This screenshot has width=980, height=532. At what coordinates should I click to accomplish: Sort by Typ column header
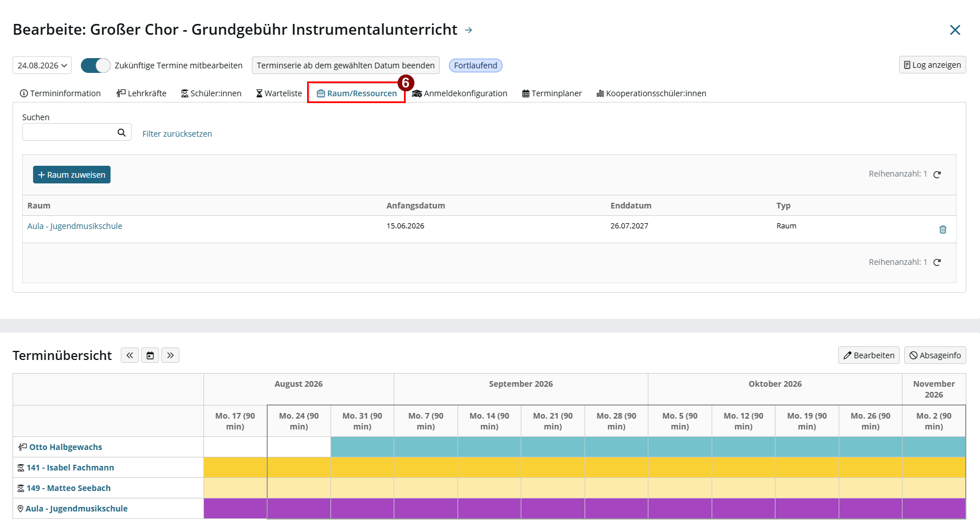coord(783,206)
